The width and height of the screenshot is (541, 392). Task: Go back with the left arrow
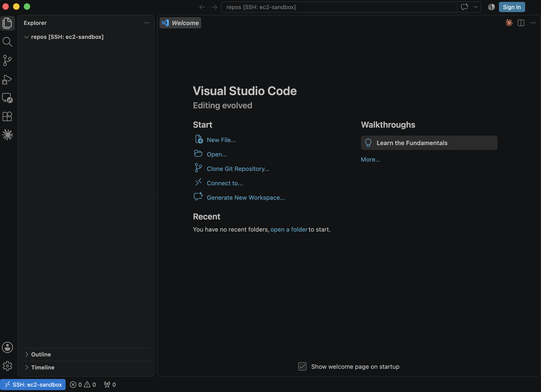point(202,7)
